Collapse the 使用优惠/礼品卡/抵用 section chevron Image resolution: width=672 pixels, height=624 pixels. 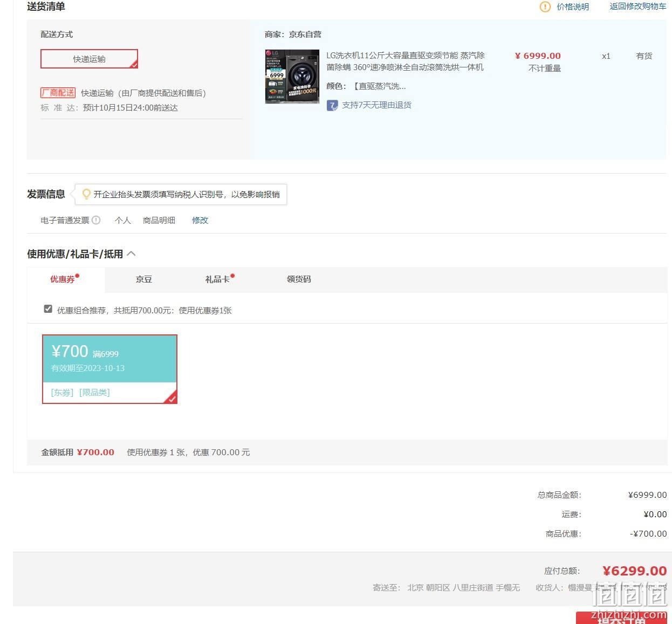coord(131,253)
